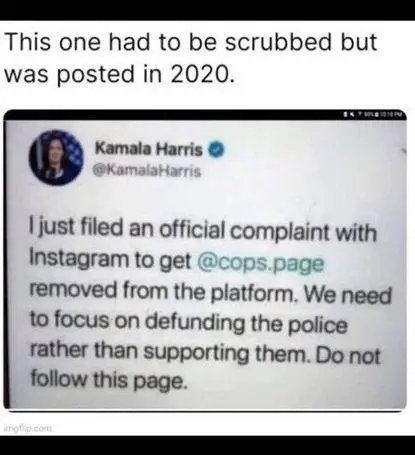Open Kamala Harris profile picture
The image size is (415, 455).
(x=56, y=158)
